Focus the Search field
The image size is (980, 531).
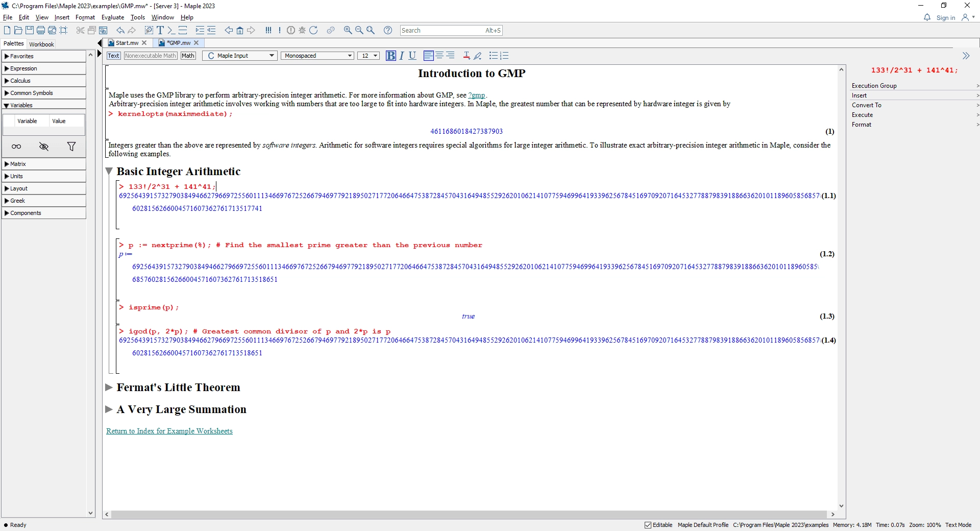(451, 31)
